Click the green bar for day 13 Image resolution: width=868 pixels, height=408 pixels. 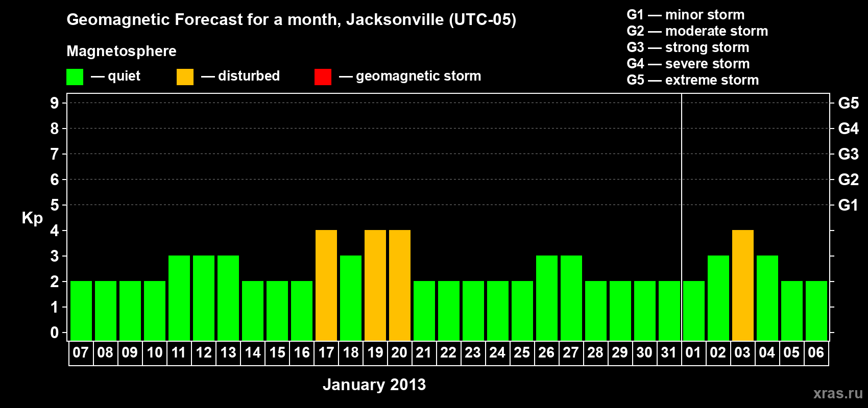[228, 298]
